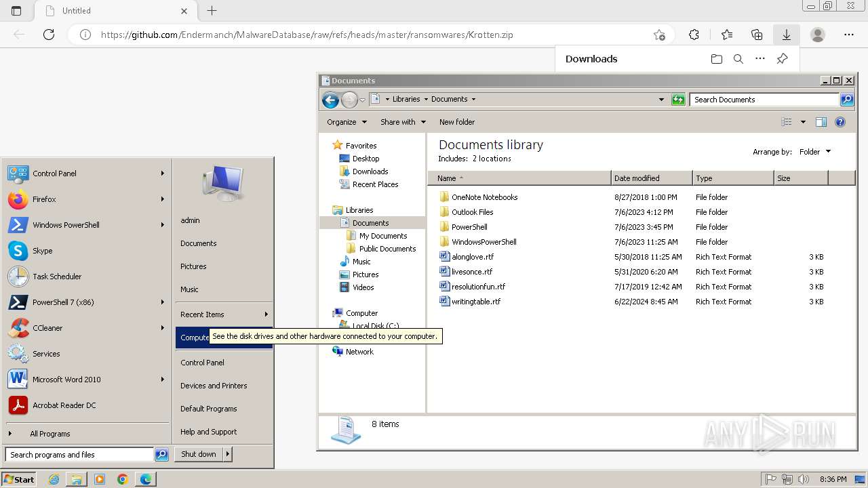Select Recent Places in navigation pane

[x=375, y=184]
